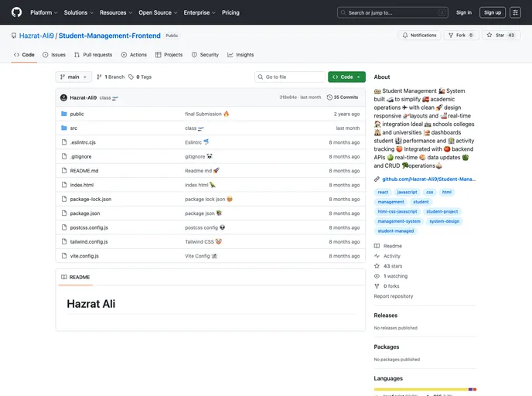Open Hazrat-Ali9 owner profile link
The image size is (532, 396).
click(x=36, y=36)
